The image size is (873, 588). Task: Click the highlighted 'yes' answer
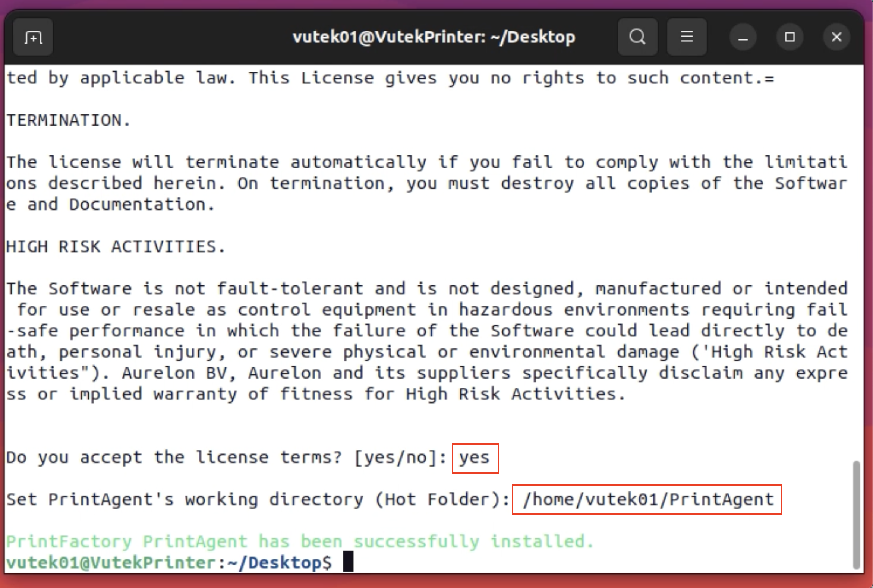pos(475,458)
